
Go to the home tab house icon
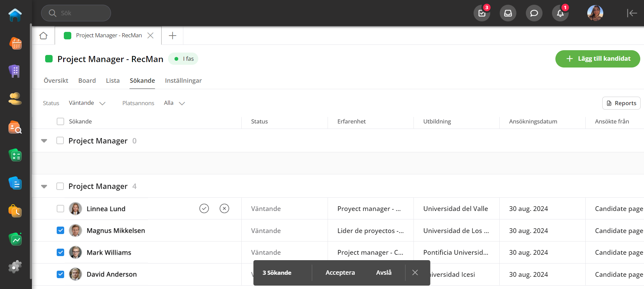point(43,36)
